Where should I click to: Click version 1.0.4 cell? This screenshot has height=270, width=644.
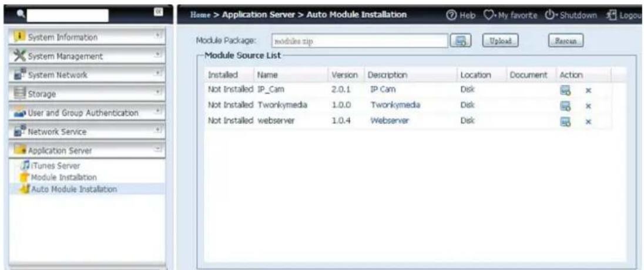(340, 121)
